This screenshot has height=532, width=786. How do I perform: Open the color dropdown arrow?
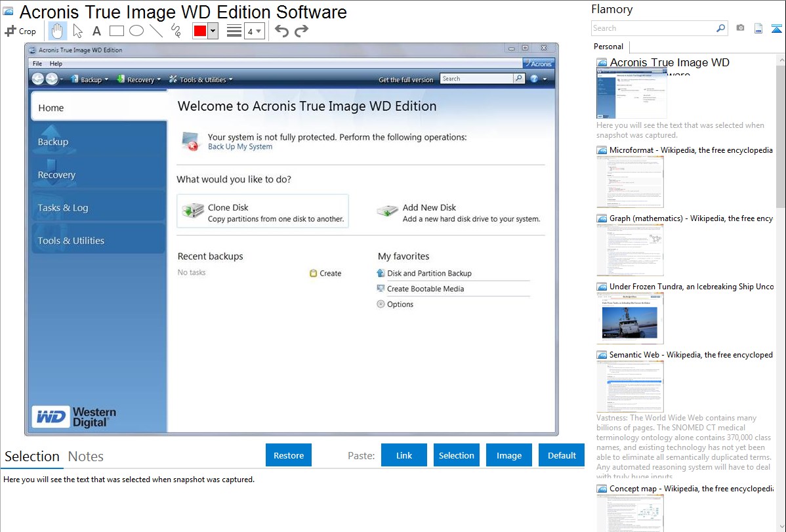point(213,31)
